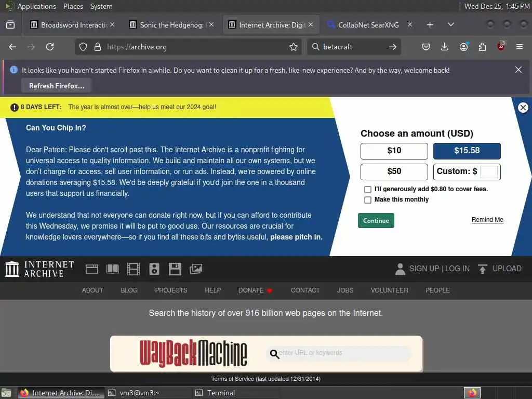
Task: Close the CollabNet SearXNG tab
Action: [x=410, y=25]
